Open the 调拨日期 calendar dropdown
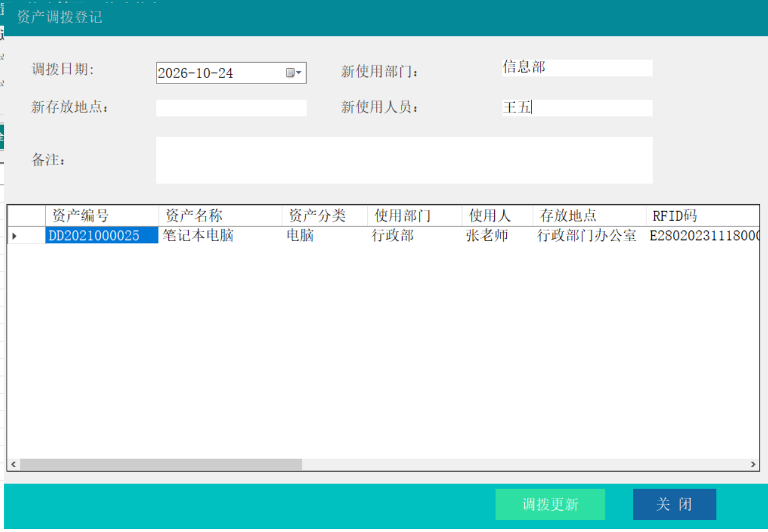Viewport: 768px width, 532px height. tap(294, 73)
